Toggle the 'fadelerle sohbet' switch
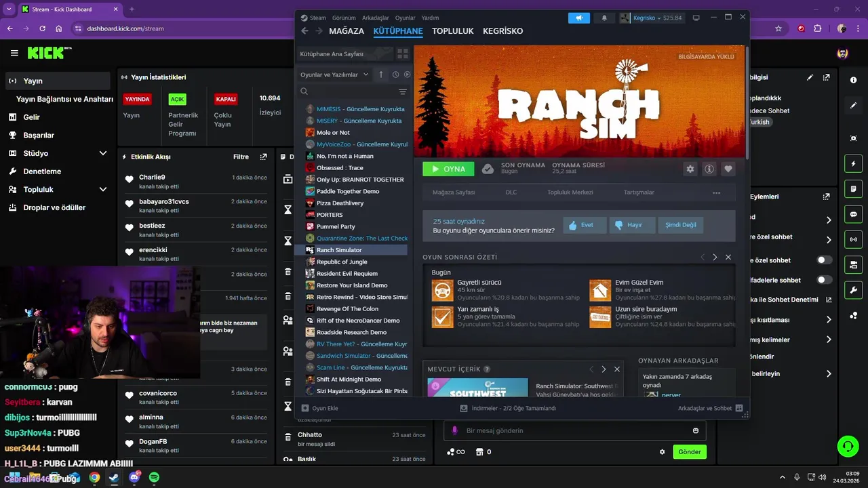Screen dimensions: 868x488 click(825, 280)
